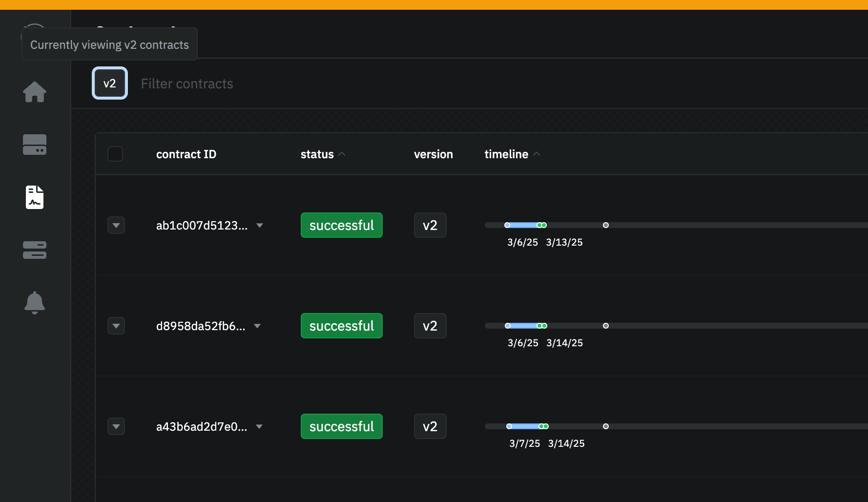Click the version column header
Screen dimensions: 868x502
pos(434,154)
